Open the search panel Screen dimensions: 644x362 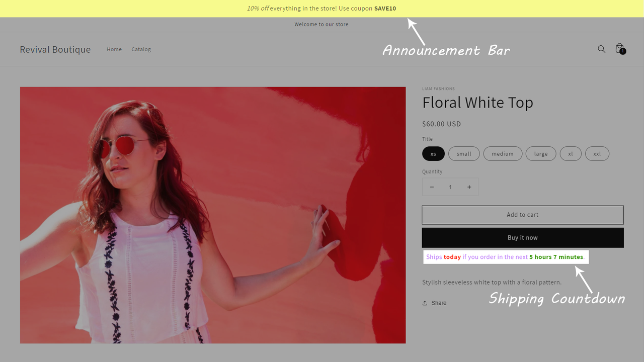coord(602,49)
